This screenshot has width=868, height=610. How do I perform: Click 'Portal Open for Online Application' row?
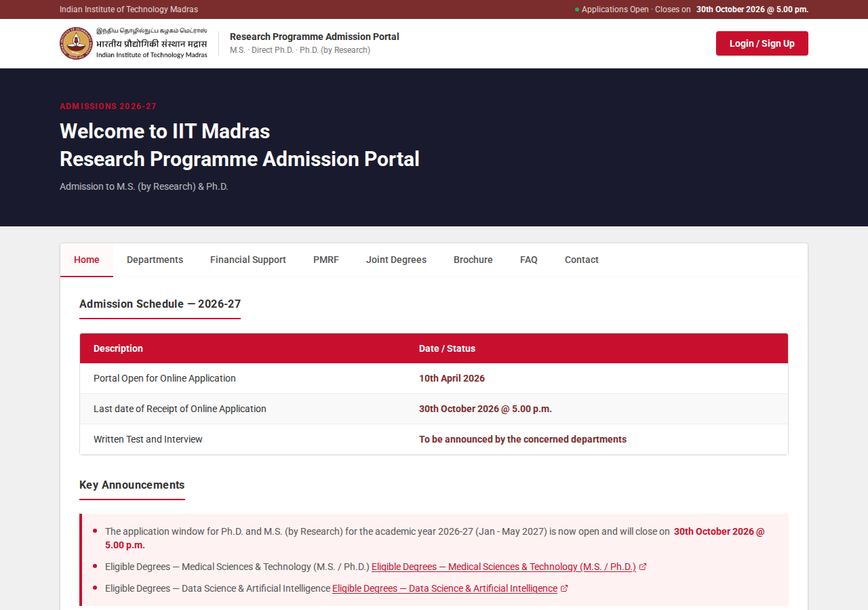[x=434, y=378]
